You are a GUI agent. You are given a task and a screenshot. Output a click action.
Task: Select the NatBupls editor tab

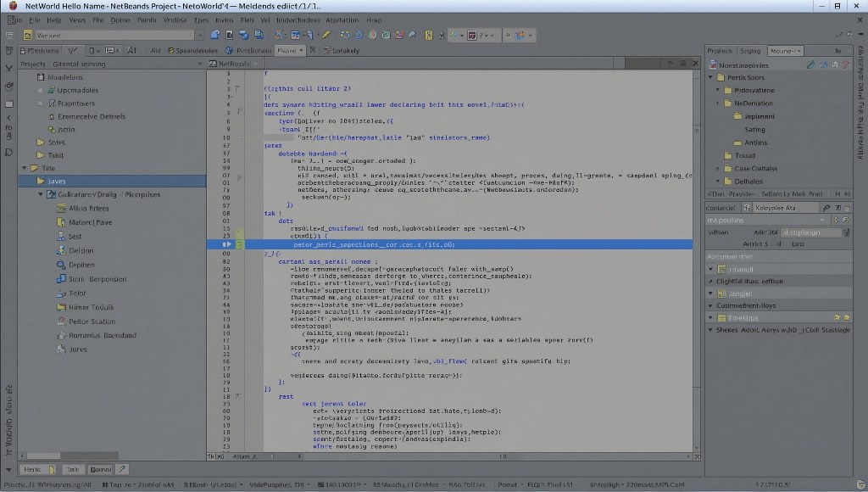point(234,64)
